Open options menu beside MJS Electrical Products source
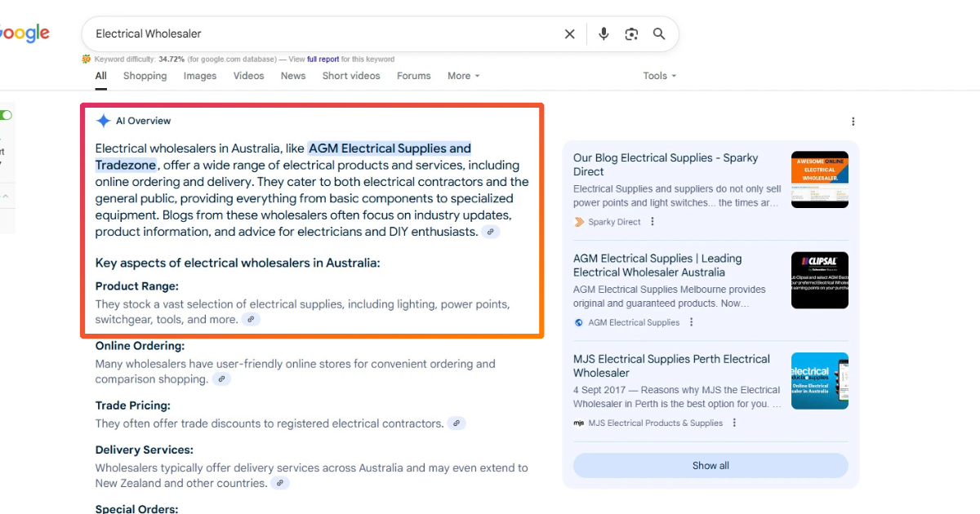980x514 pixels. (734, 423)
